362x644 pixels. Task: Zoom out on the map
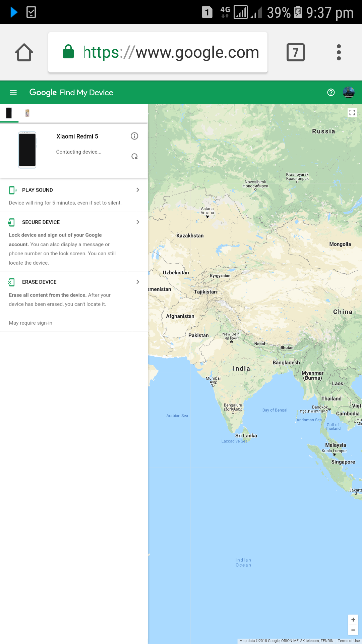(353, 630)
